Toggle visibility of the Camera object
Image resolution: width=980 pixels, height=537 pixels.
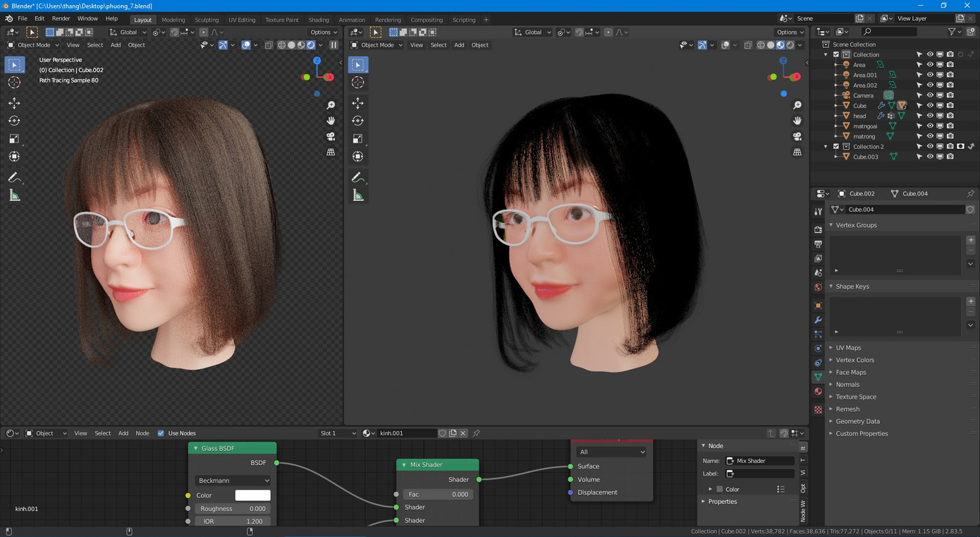(930, 95)
